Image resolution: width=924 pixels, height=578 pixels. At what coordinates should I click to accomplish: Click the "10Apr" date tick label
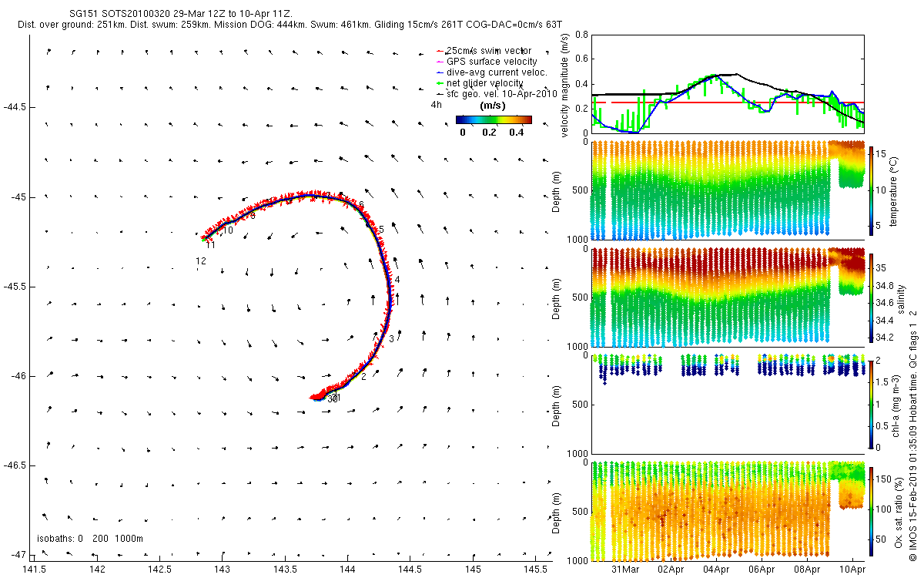click(852, 570)
